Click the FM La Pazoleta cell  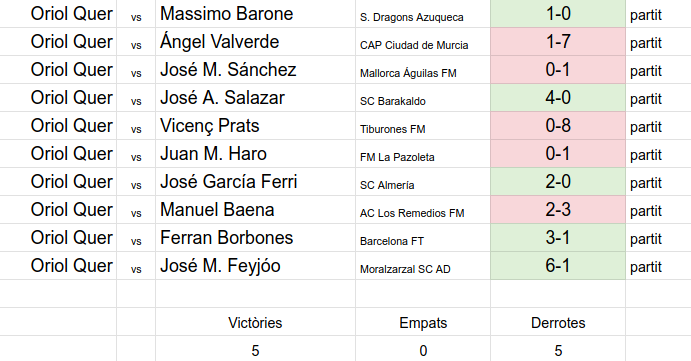click(x=423, y=153)
